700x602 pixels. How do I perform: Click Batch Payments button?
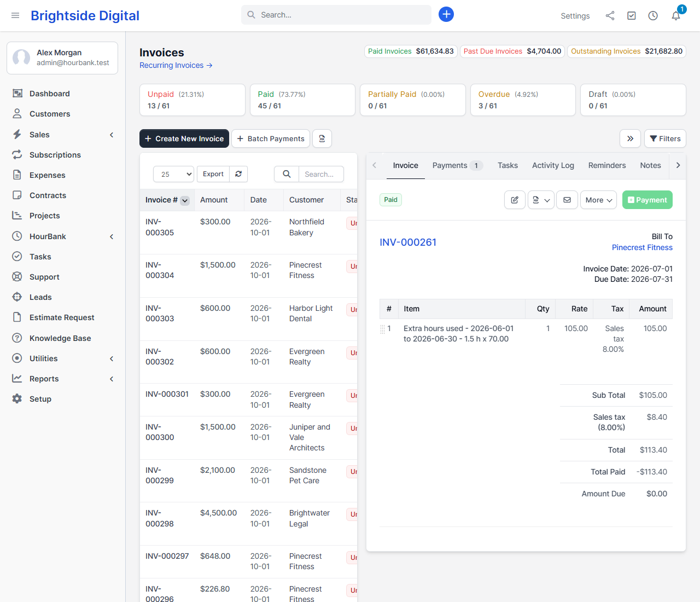[271, 138]
